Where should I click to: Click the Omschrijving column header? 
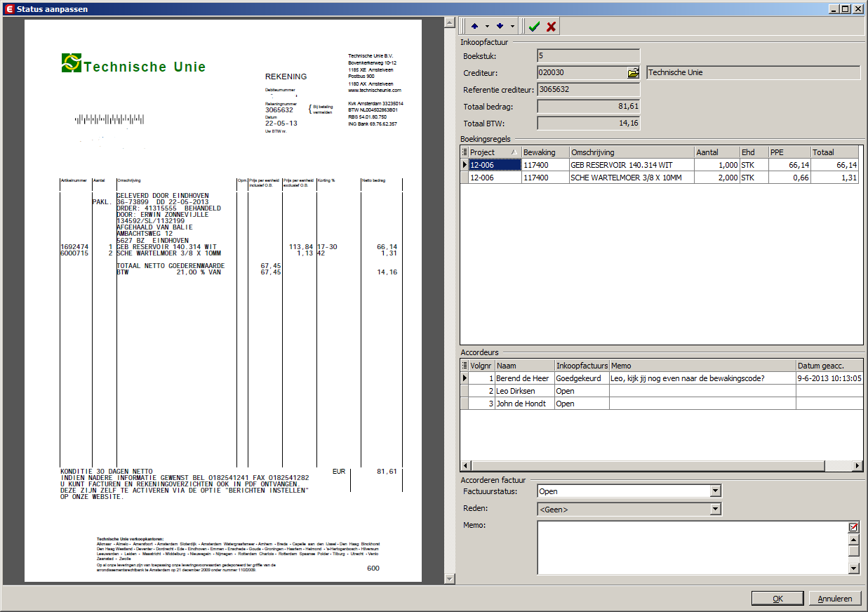point(632,152)
